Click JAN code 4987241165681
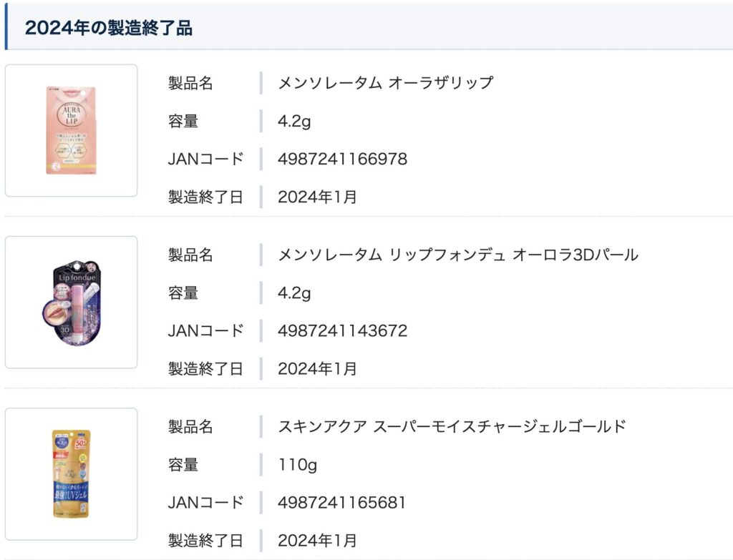This screenshot has height=560, width=733. click(x=341, y=503)
